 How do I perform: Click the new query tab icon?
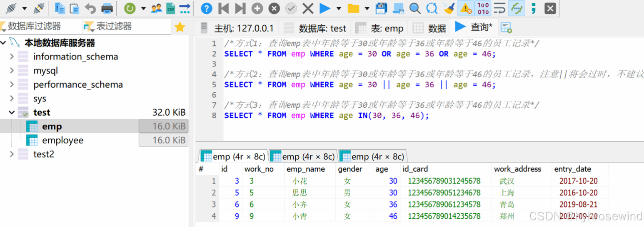pyautogui.click(x=506, y=28)
